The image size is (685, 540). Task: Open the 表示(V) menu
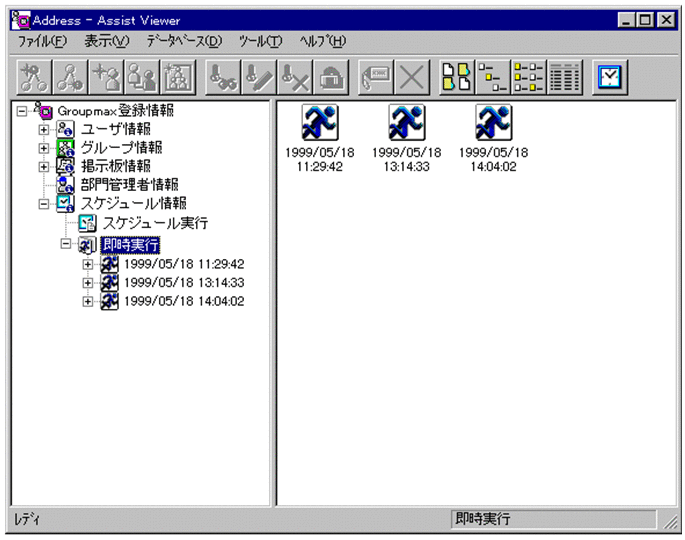[x=107, y=42]
